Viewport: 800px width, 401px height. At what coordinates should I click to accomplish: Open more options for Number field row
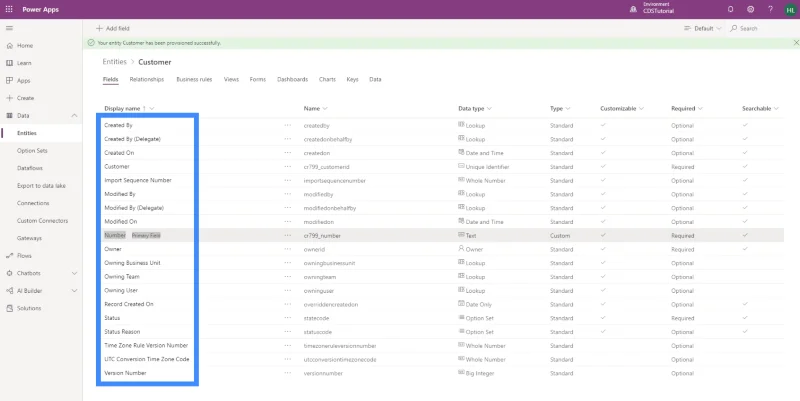288,235
